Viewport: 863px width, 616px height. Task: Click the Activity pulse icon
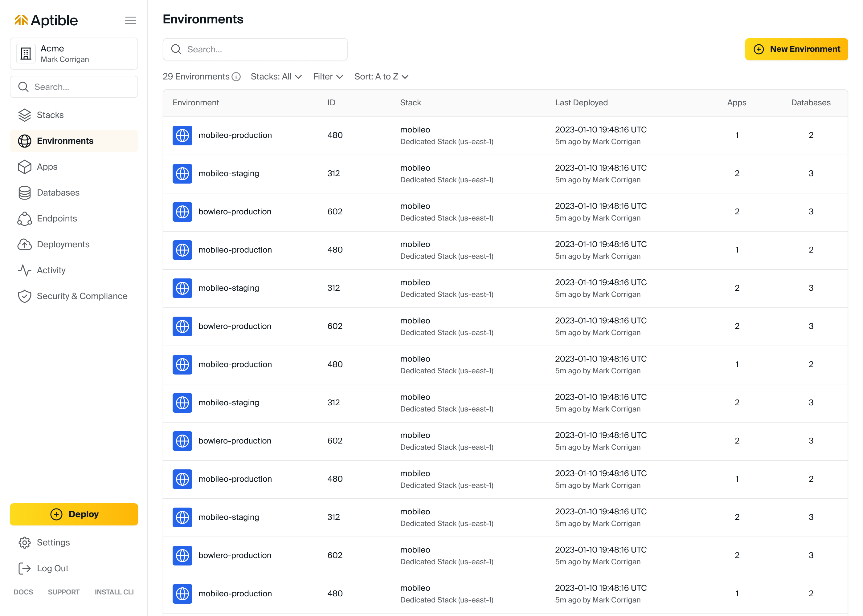25,270
